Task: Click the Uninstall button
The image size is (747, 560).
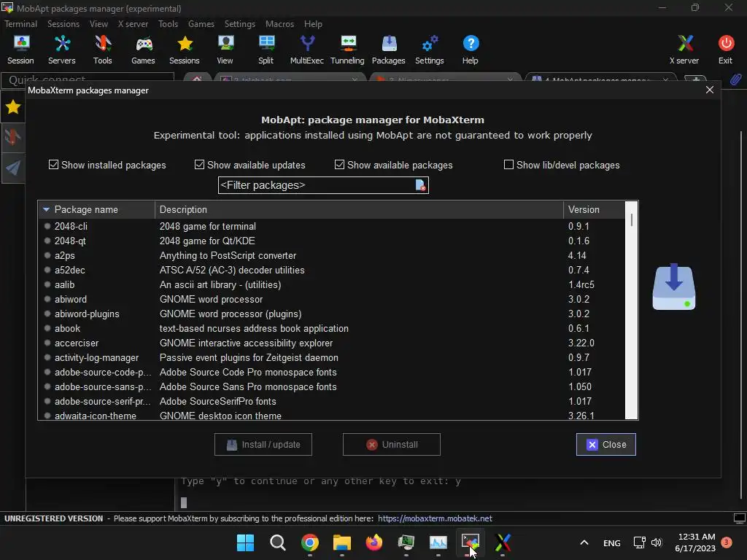Action: click(x=392, y=444)
